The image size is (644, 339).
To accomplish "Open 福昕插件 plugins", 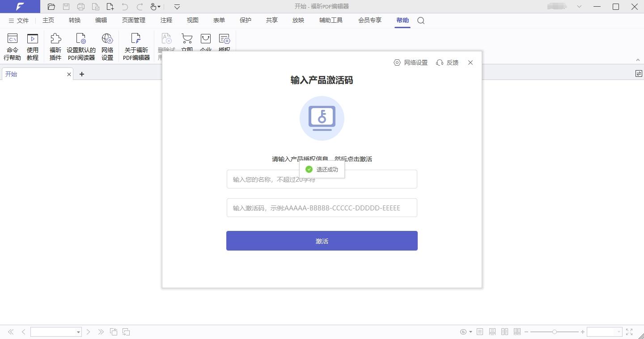I will click(55, 46).
